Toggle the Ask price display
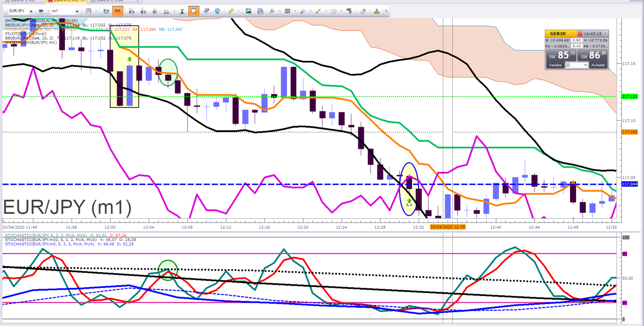 click(x=118, y=11)
